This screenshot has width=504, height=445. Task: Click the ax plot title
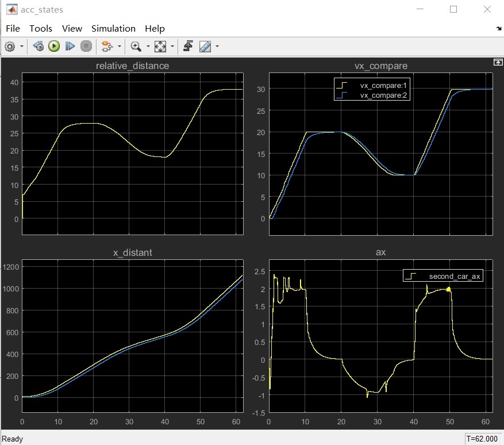point(380,252)
